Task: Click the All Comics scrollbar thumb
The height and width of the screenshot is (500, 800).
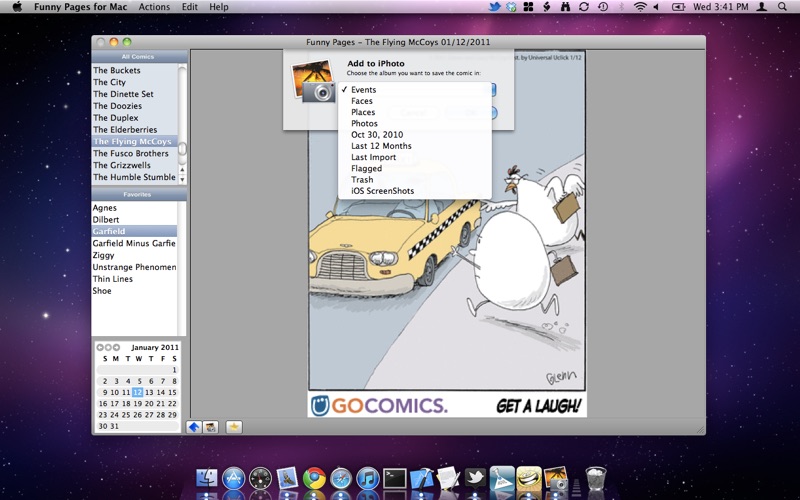Action: pyautogui.click(x=182, y=149)
